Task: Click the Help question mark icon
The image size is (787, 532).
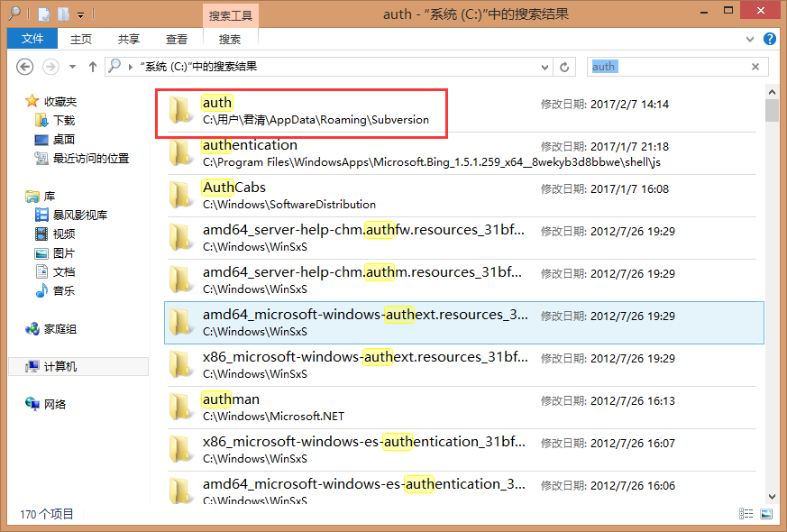Action: [770, 39]
